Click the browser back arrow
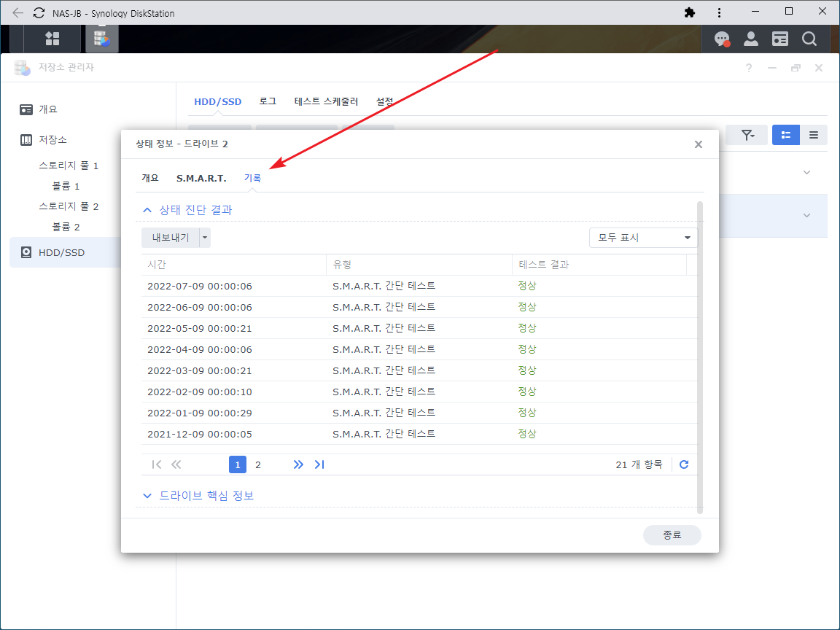840x630 pixels. (x=17, y=13)
